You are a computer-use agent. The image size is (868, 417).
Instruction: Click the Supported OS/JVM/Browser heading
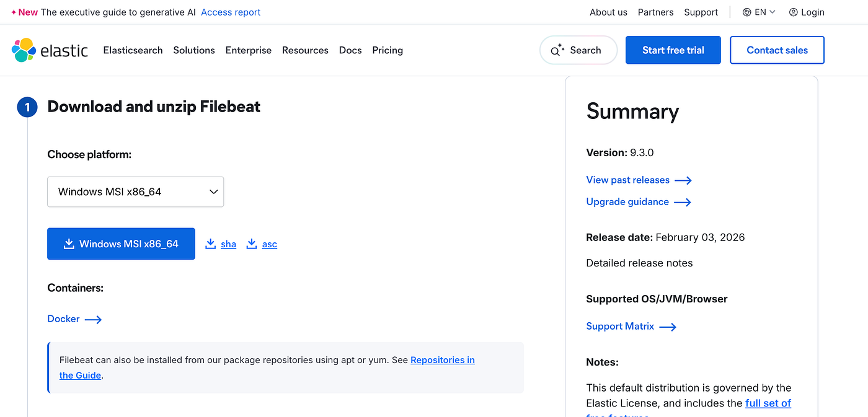coord(657,299)
